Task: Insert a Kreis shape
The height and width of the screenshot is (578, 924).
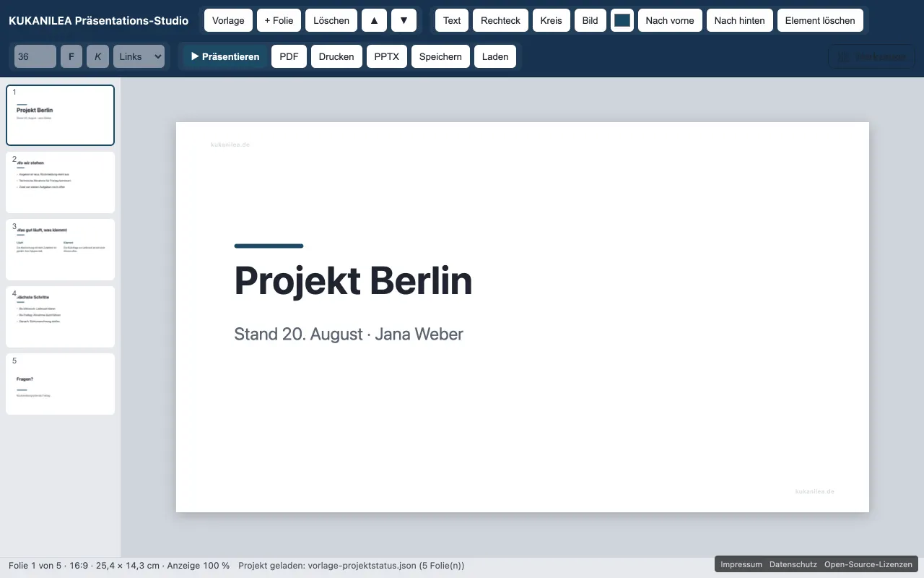Action: click(552, 20)
